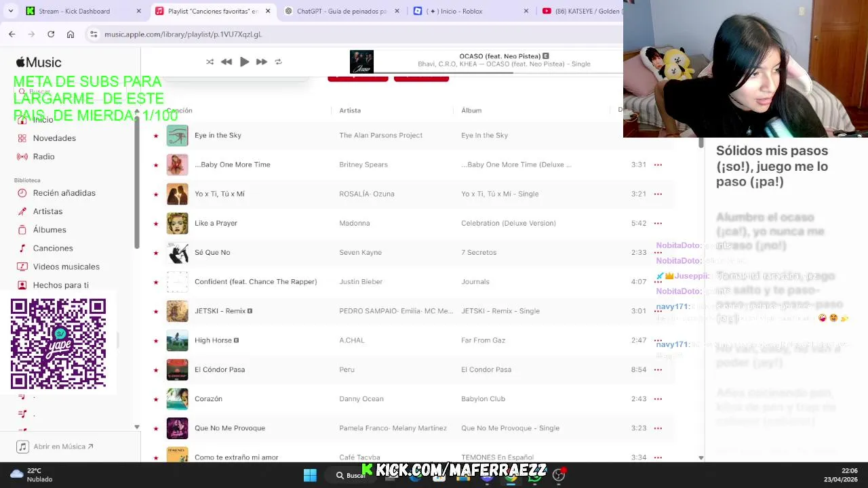Click Eye in the Sky album cover

point(178,136)
